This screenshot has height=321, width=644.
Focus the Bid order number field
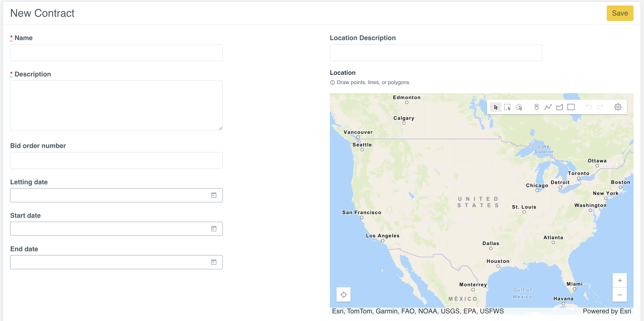(116, 160)
